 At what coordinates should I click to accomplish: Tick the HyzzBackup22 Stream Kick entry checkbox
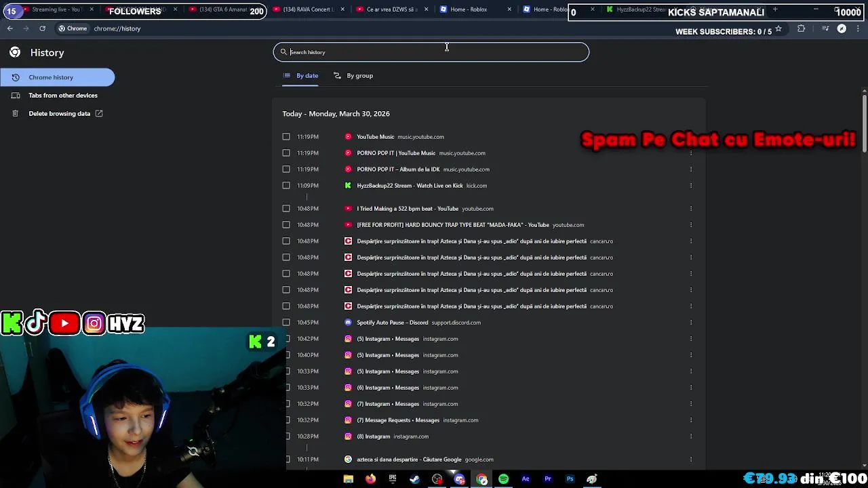tap(286, 186)
